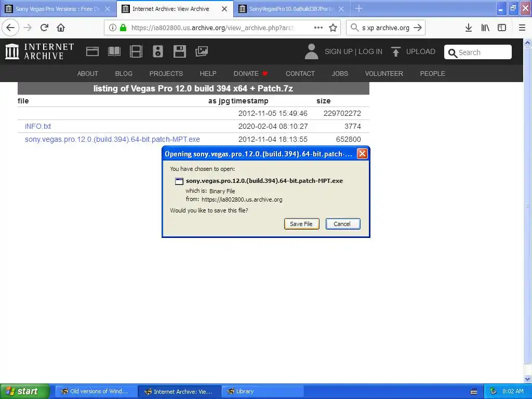Open the Images icon

click(x=202, y=51)
